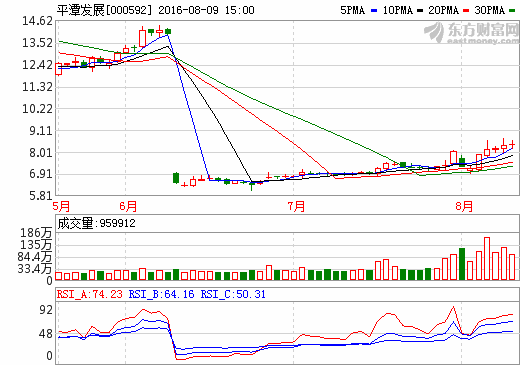Click the 5月 date axis label
Screen dimensions: 520x365
[61, 206]
